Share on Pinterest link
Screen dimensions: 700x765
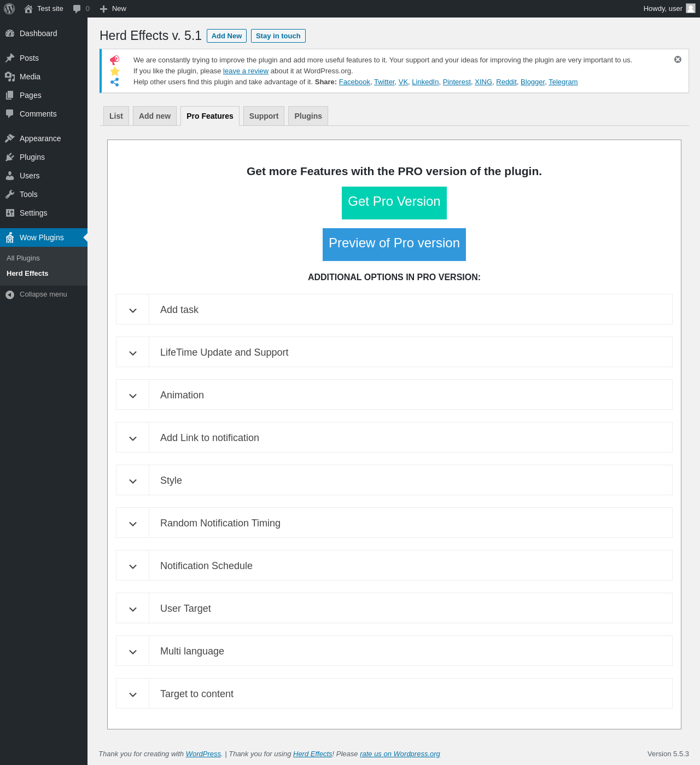[457, 82]
